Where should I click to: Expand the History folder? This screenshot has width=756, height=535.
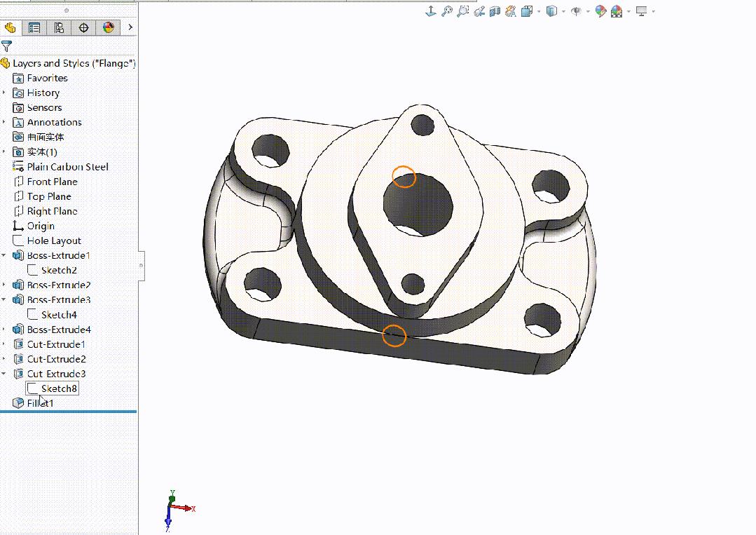point(4,92)
